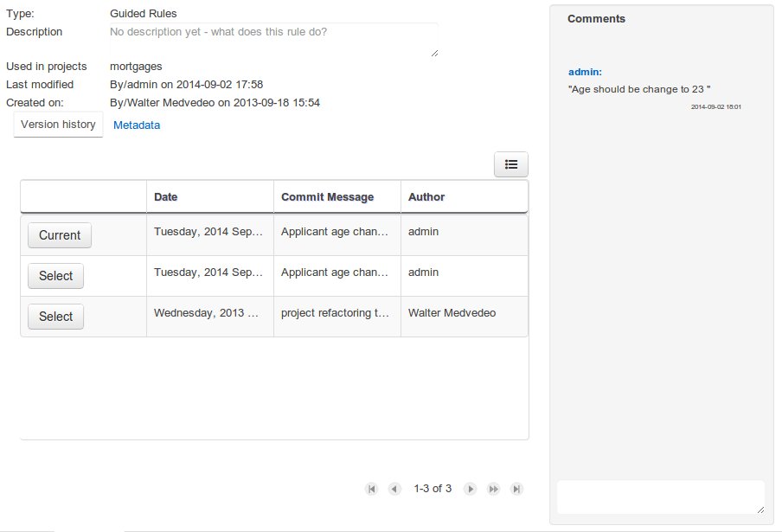Go to previous page in pager
Viewport: 782px width, 532px height.
(394, 489)
